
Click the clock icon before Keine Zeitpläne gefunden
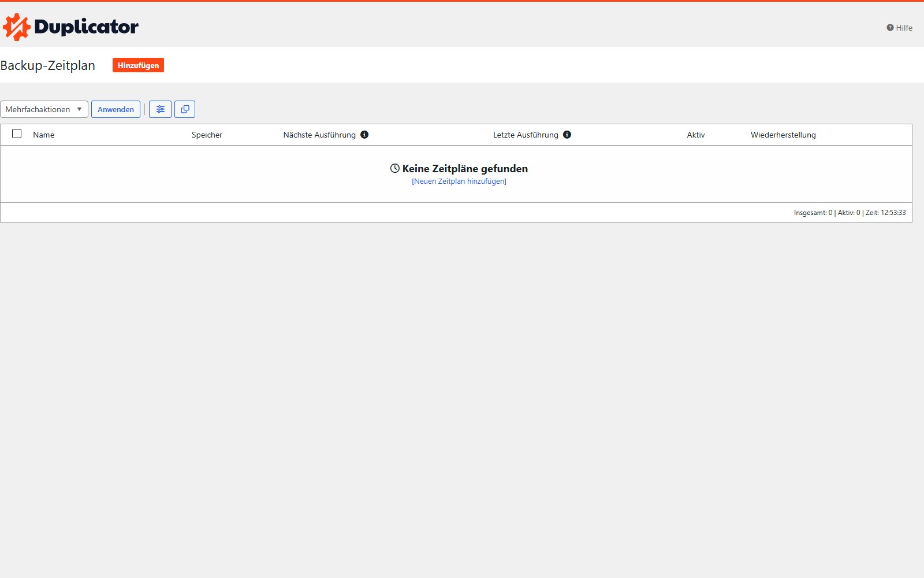tap(395, 168)
